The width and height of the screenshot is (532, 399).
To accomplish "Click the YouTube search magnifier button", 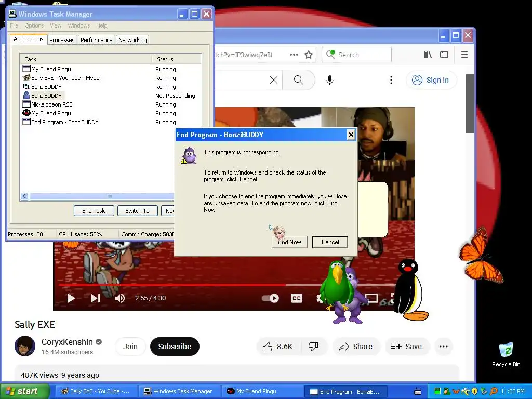I will (x=299, y=80).
